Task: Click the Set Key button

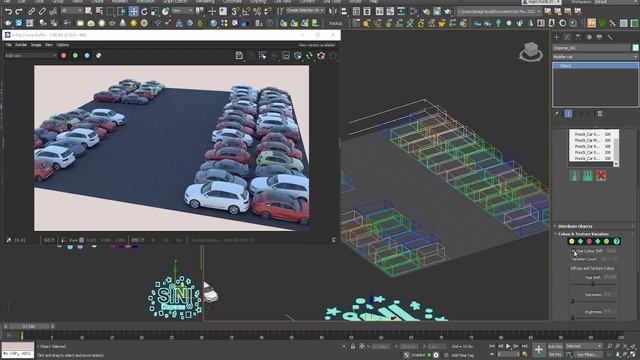Action: pyautogui.click(x=555, y=355)
